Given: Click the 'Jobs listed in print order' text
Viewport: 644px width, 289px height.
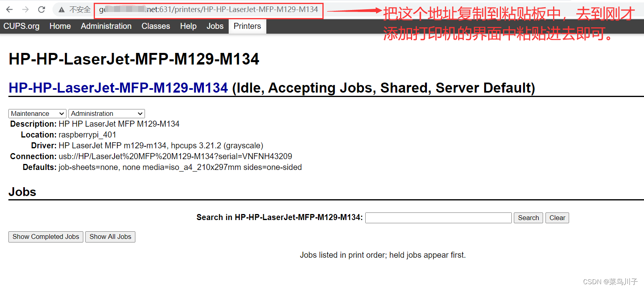Looking at the screenshot, I should [x=383, y=255].
